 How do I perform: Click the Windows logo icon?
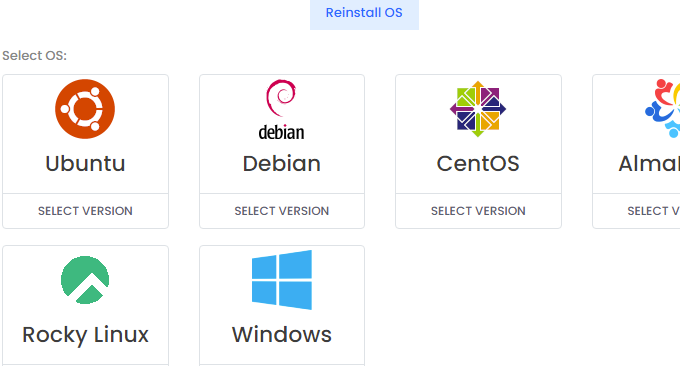(x=281, y=280)
